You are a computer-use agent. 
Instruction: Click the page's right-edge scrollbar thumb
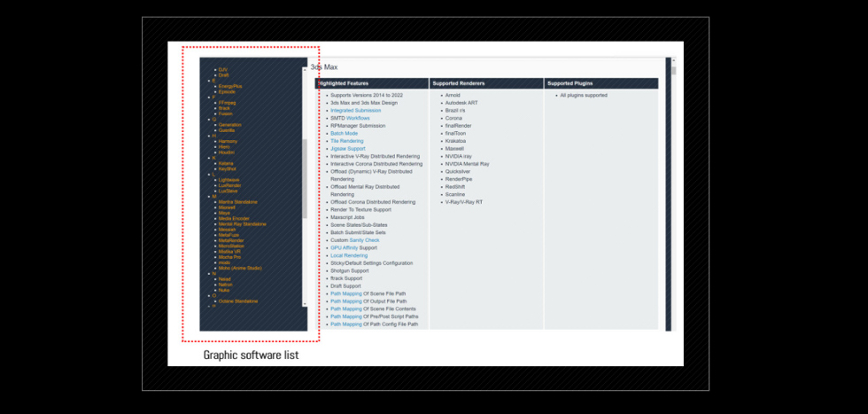(674, 70)
